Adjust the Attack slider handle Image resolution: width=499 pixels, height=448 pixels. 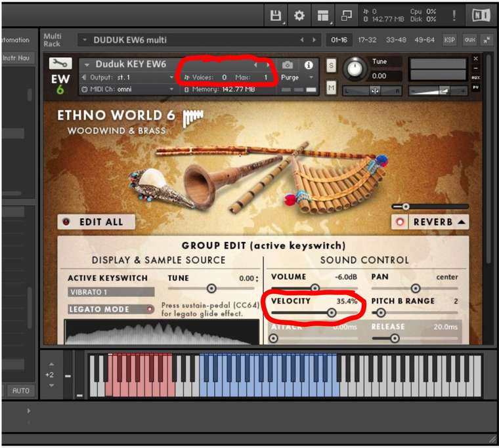(273, 338)
